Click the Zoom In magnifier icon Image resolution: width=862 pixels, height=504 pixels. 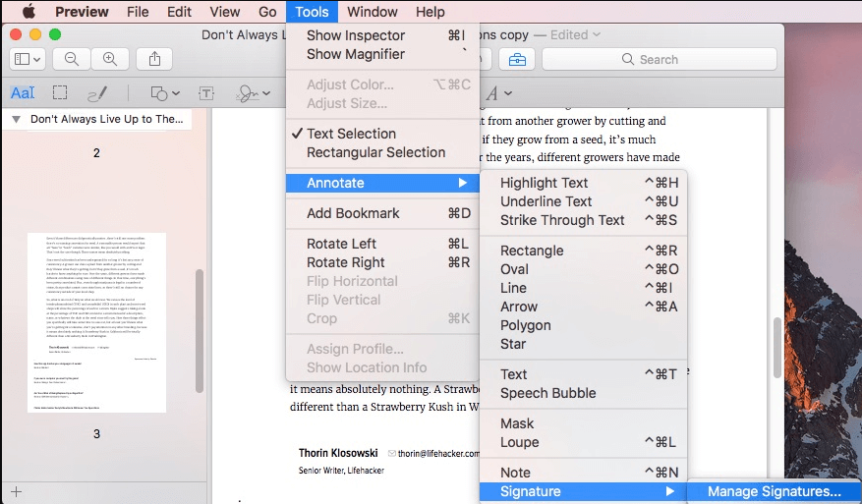tap(109, 59)
